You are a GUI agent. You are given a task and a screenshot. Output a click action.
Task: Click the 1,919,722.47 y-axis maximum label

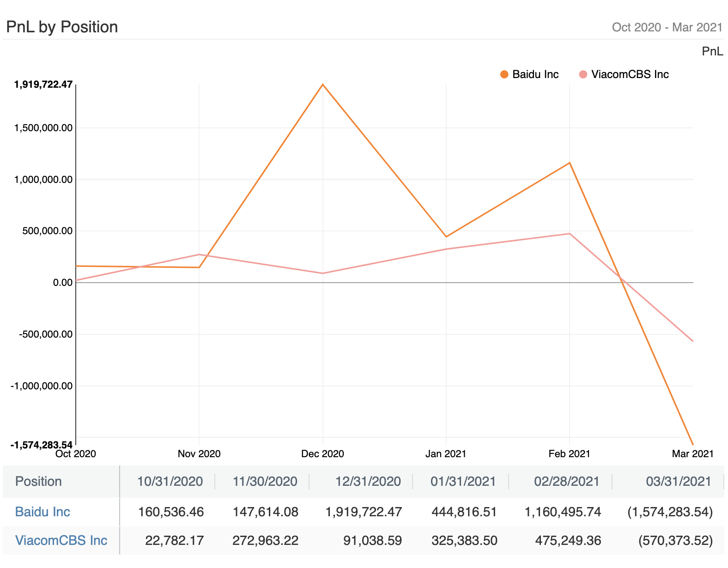tap(43, 85)
